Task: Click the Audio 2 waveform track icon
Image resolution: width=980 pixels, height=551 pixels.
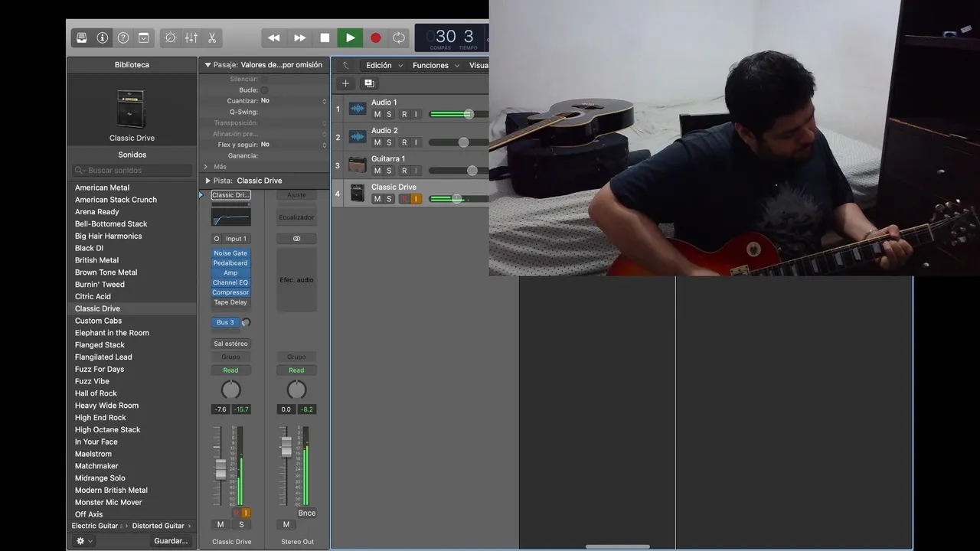Action: click(x=358, y=137)
